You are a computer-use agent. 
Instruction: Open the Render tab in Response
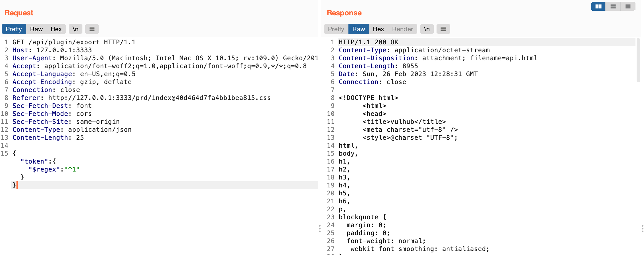(402, 29)
